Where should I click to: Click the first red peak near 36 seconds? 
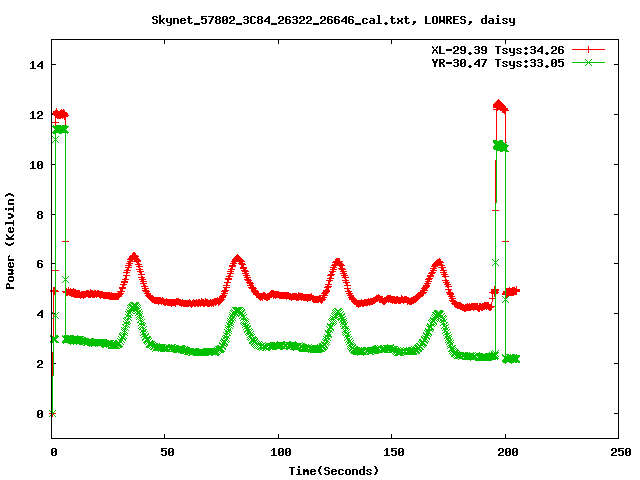point(134,258)
